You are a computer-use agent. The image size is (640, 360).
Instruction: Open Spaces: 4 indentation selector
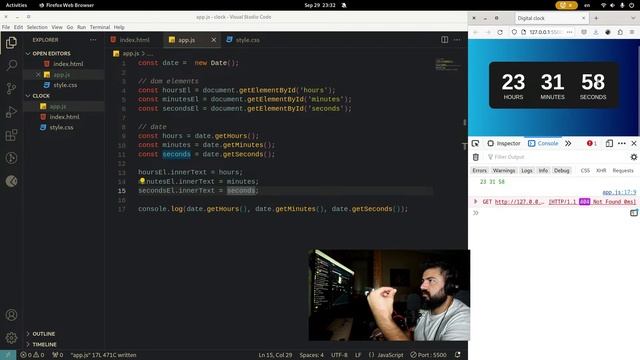(x=311, y=355)
